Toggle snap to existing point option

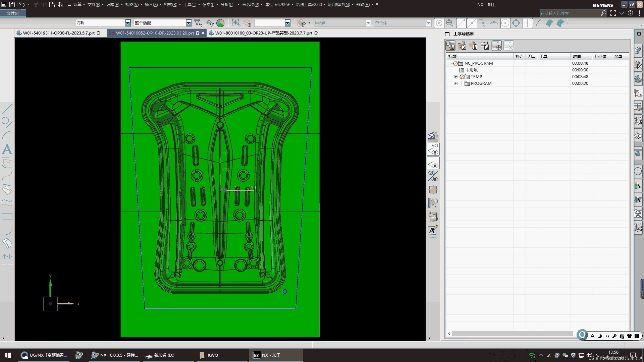pos(528,23)
